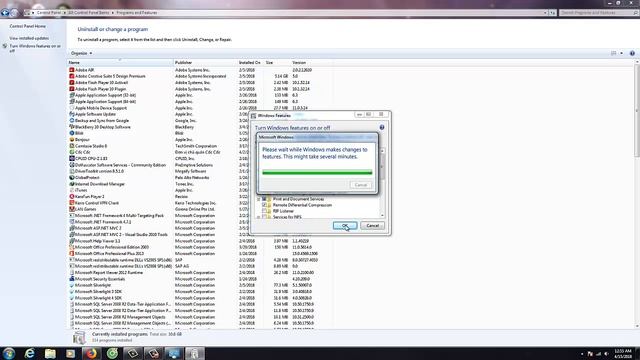Click the Microsoft Security Essentials icon
Viewport: 640px width, 360px height.
click(x=71, y=279)
